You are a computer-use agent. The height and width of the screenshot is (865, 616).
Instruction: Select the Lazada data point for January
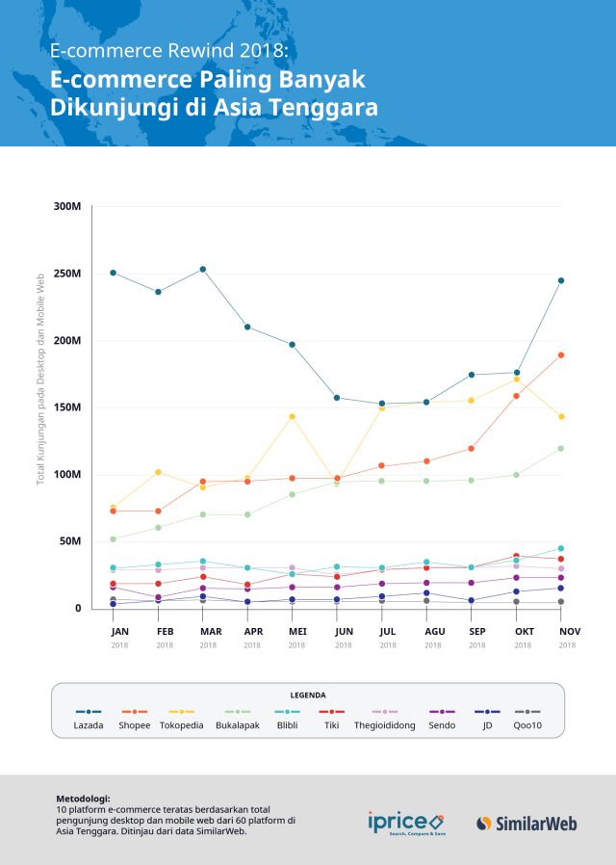pyautogui.click(x=113, y=273)
